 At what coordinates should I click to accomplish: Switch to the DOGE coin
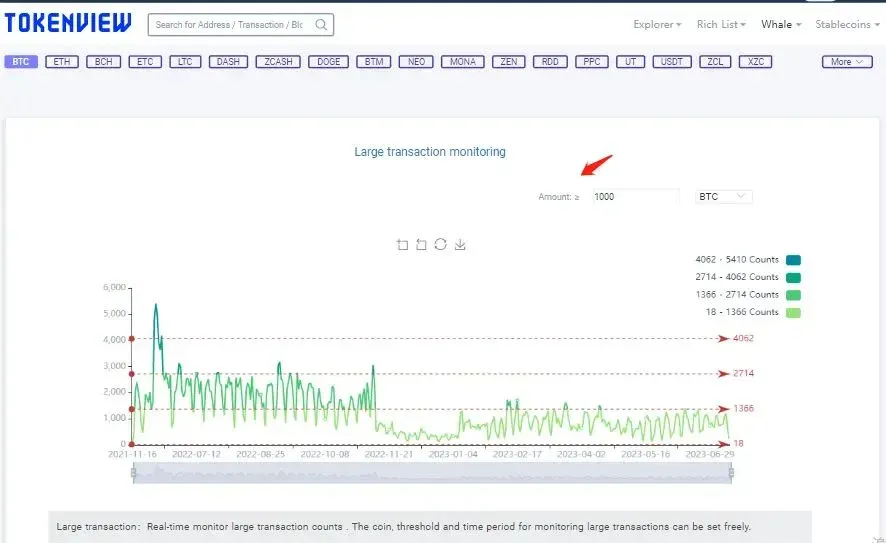[x=328, y=62]
